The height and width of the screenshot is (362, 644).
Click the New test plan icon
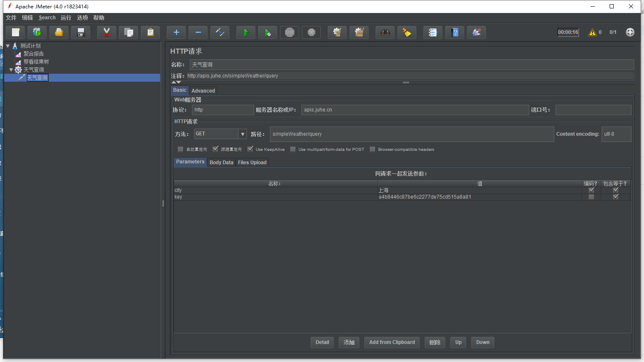pos(16,32)
